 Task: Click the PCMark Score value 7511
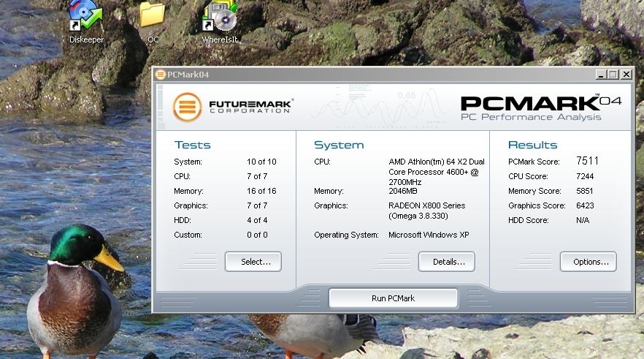click(x=587, y=161)
